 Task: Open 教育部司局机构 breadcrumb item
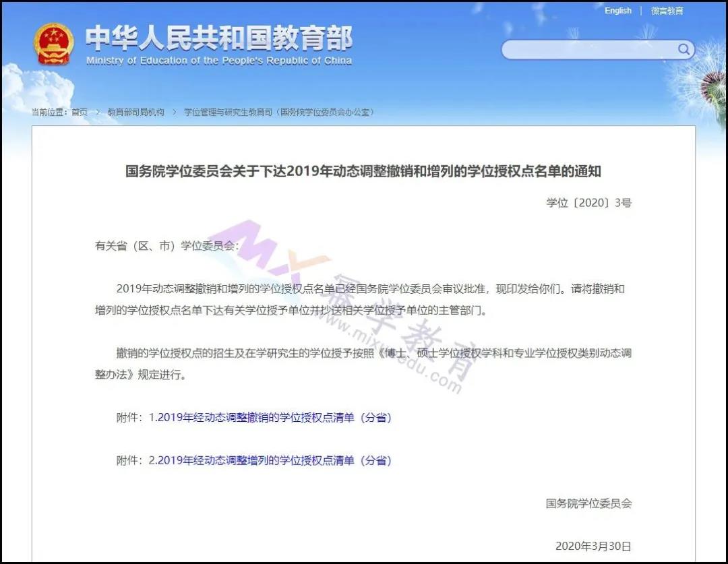click(135, 112)
